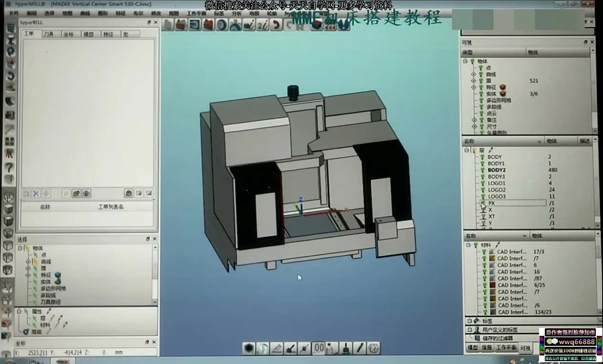The height and width of the screenshot is (364, 603).
Task: Click the help question mark icon in left toolbar
Action: tap(10, 167)
